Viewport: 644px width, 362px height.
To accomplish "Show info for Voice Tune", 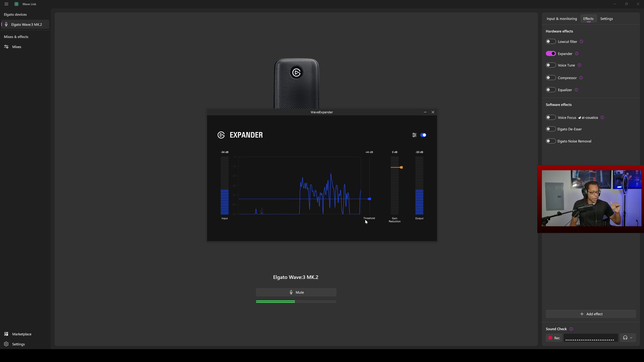I will pyautogui.click(x=579, y=65).
